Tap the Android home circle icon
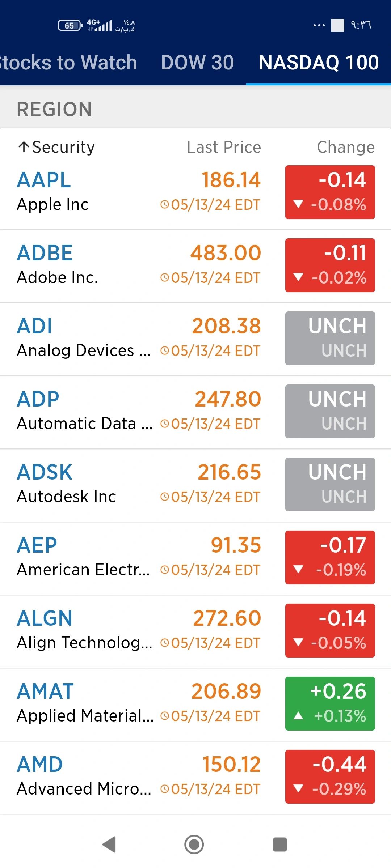The image size is (391, 868). tap(194, 844)
